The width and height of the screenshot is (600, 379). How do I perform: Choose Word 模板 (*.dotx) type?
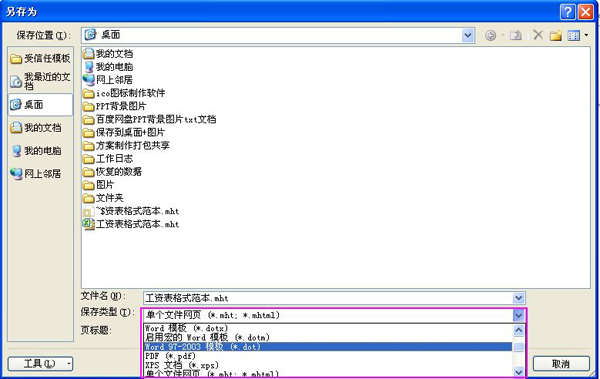pos(328,328)
